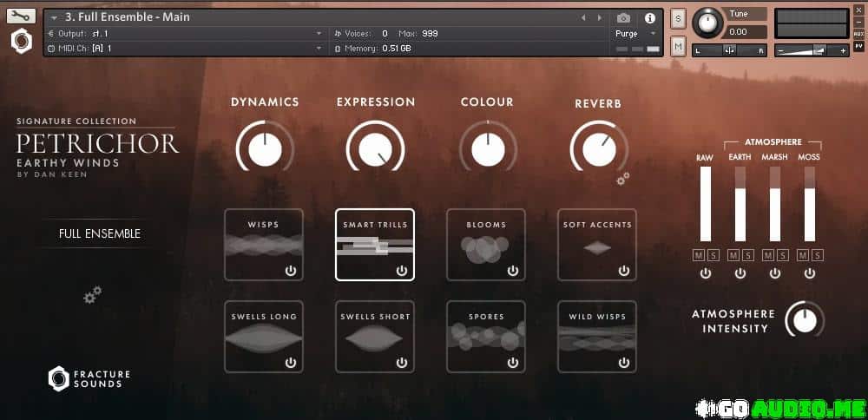Toggle Marsh atmosphere power button

point(775,273)
